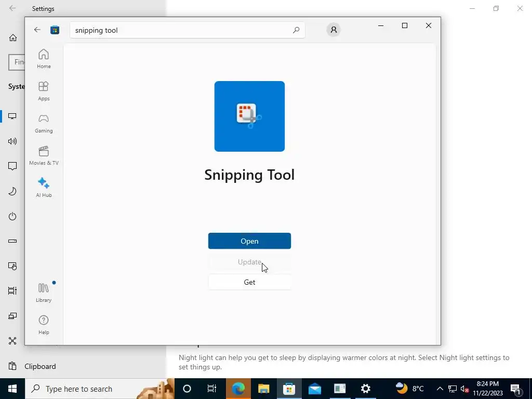
Task: Open File Explorer from taskbar
Action: (263, 389)
